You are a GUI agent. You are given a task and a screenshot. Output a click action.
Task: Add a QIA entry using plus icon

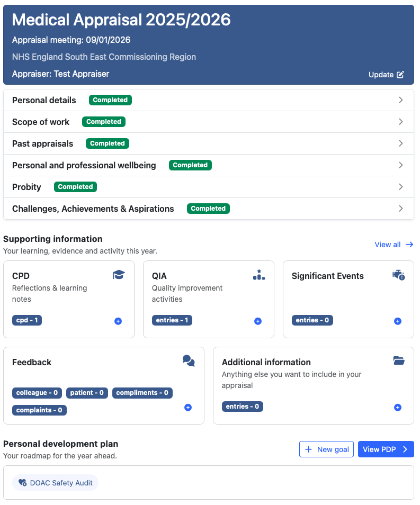point(258,321)
